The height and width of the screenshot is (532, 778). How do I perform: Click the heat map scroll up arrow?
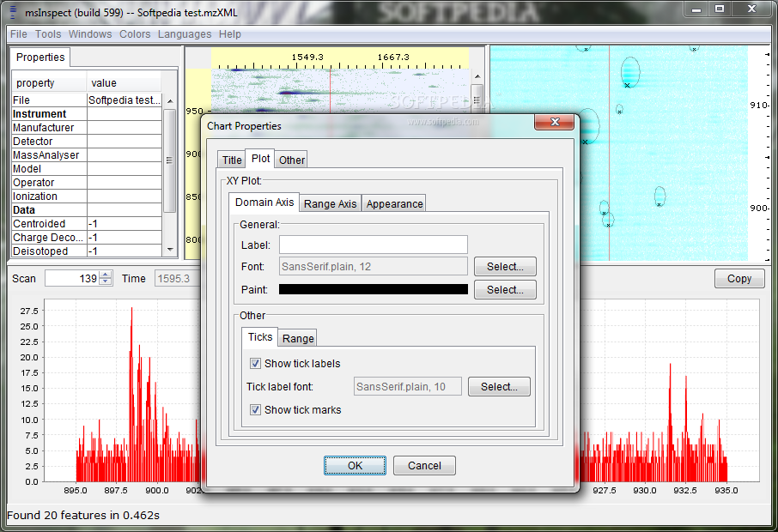pyautogui.click(x=477, y=76)
